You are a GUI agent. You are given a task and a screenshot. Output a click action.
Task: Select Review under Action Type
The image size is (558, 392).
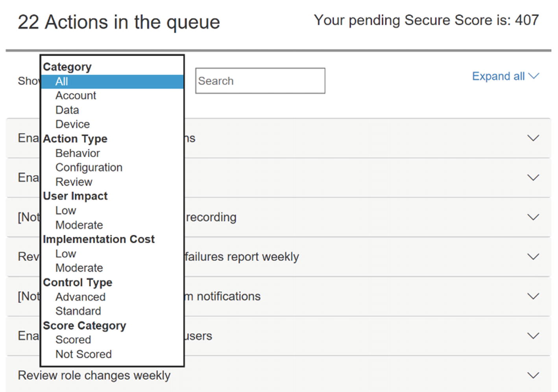tap(74, 182)
